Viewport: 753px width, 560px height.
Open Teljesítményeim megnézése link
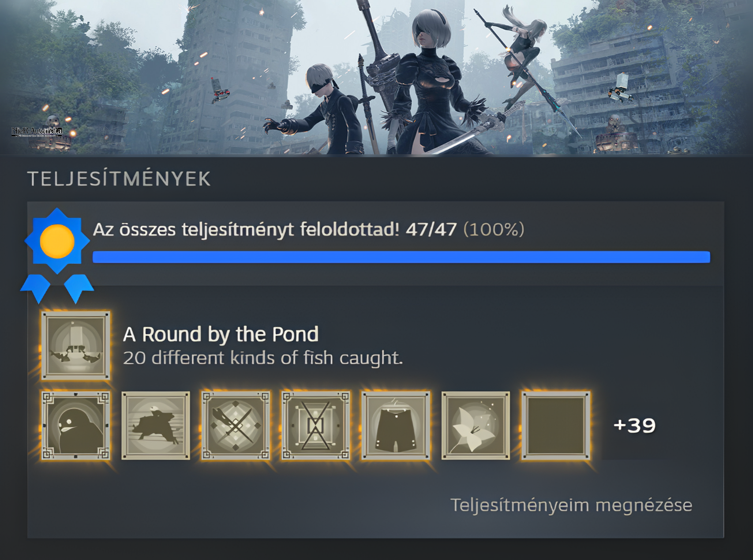tap(571, 505)
